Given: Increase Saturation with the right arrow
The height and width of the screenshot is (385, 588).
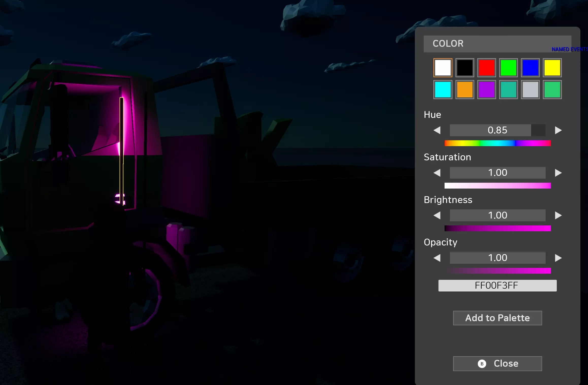Looking at the screenshot, I should click(x=558, y=173).
